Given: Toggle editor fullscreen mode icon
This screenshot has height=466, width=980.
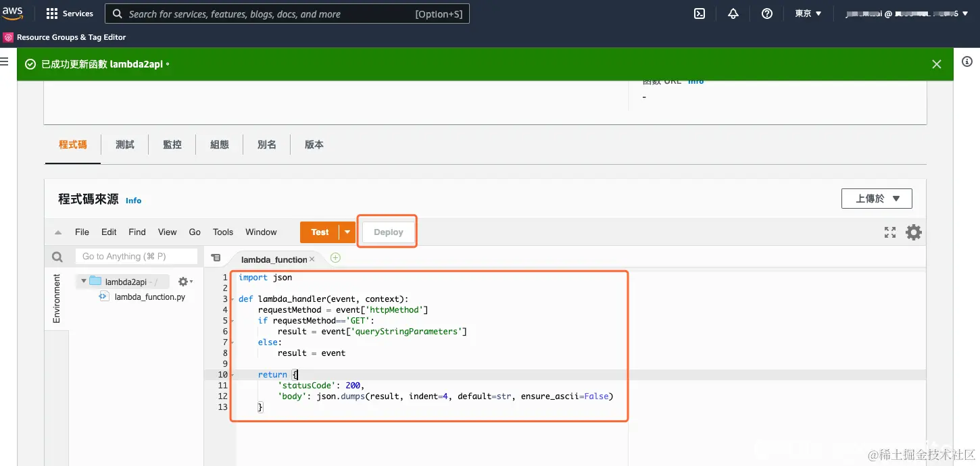Looking at the screenshot, I should click(x=890, y=232).
